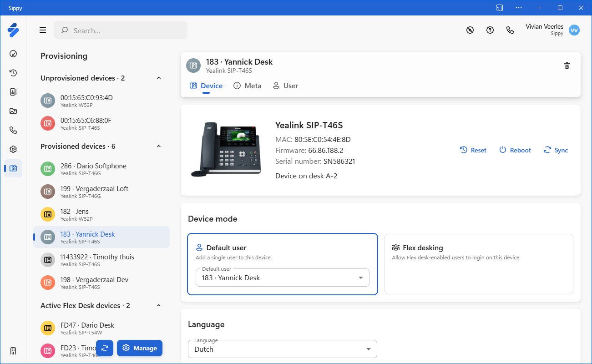This screenshot has width=592, height=364.
Task: Open the Language dropdown set to Dutch
Action: (282, 349)
